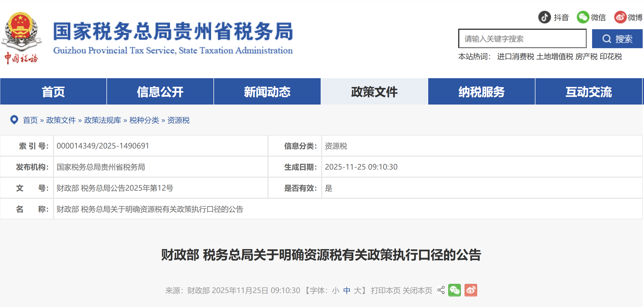Screen dimensions: 644x307
Task: Click the 搜索 search button
Action: (617, 39)
